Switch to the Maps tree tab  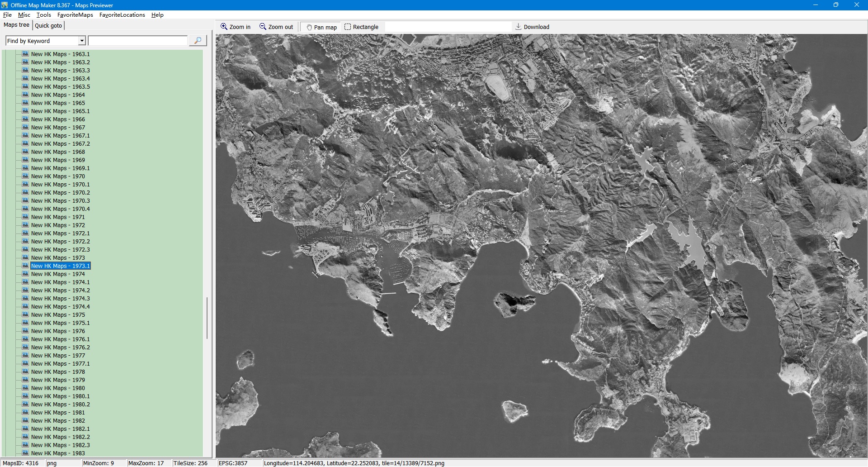pyautogui.click(x=16, y=25)
